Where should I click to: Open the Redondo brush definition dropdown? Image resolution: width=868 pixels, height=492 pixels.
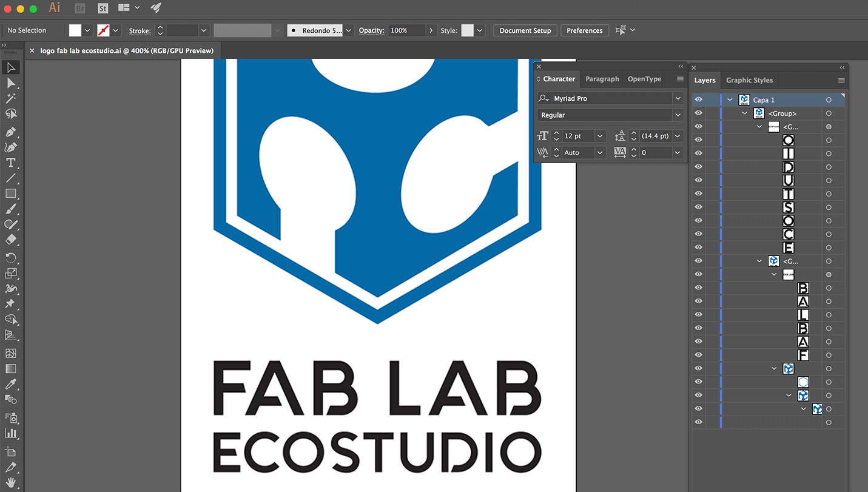[x=348, y=30]
